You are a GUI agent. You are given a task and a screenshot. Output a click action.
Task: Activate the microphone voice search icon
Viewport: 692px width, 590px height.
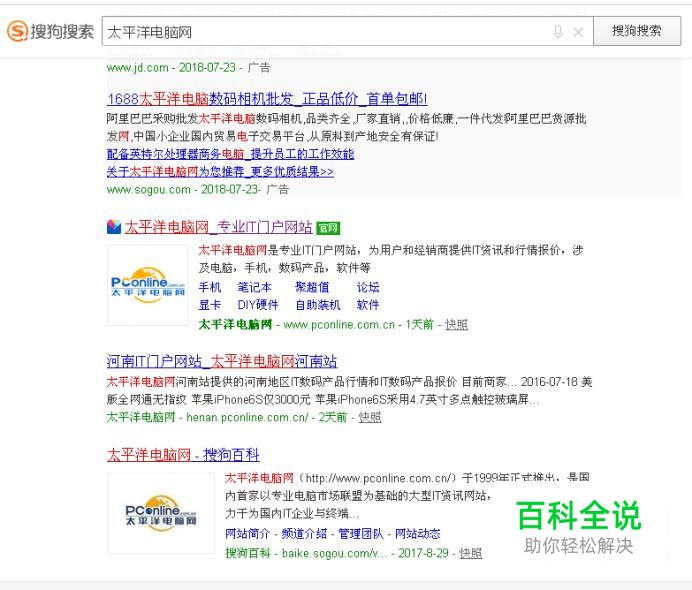point(558,31)
